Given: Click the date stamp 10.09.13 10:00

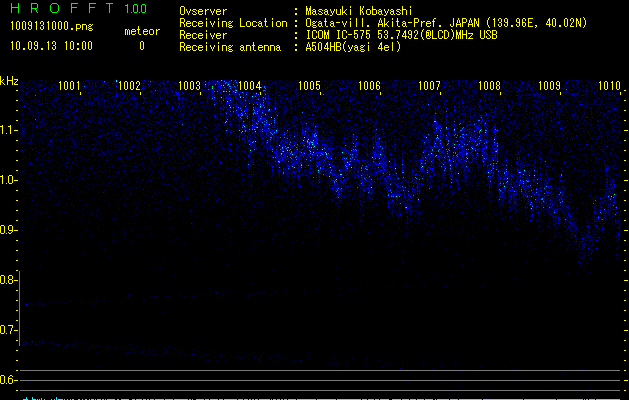Looking at the screenshot, I should (51, 46).
